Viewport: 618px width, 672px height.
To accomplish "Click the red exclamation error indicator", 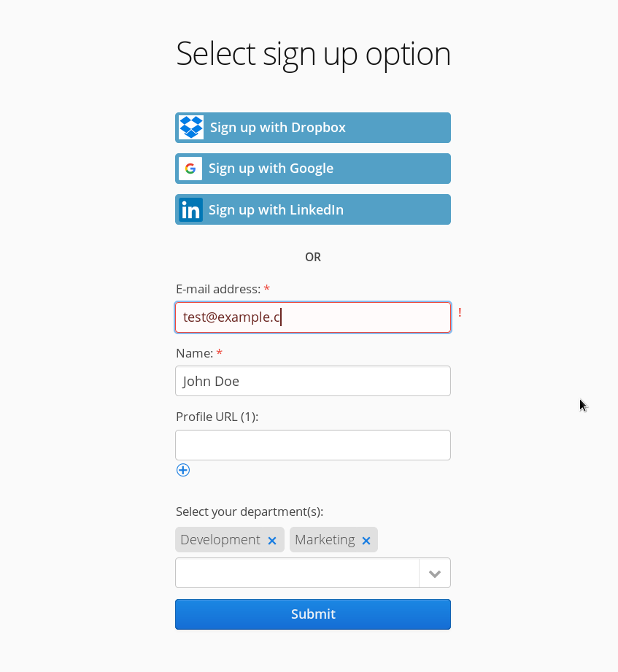I will point(460,312).
